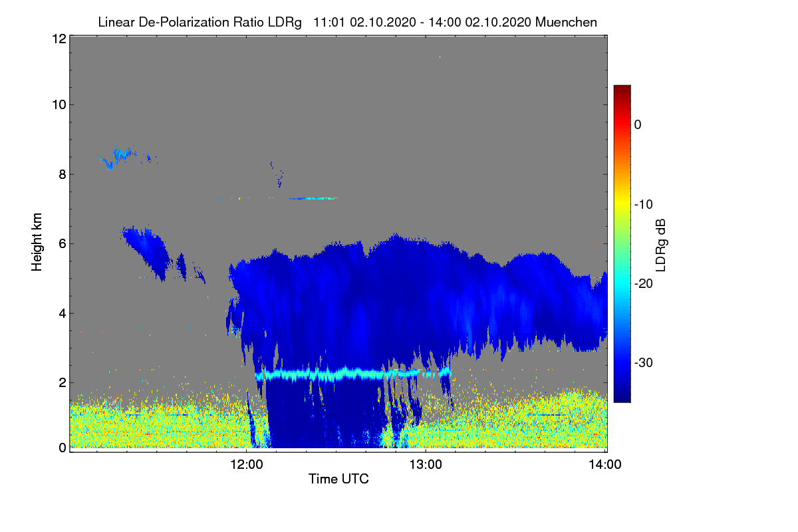Click the height tick label '4'
The width and height of the screenshot is (798, 532).
[x=62, y=313]
